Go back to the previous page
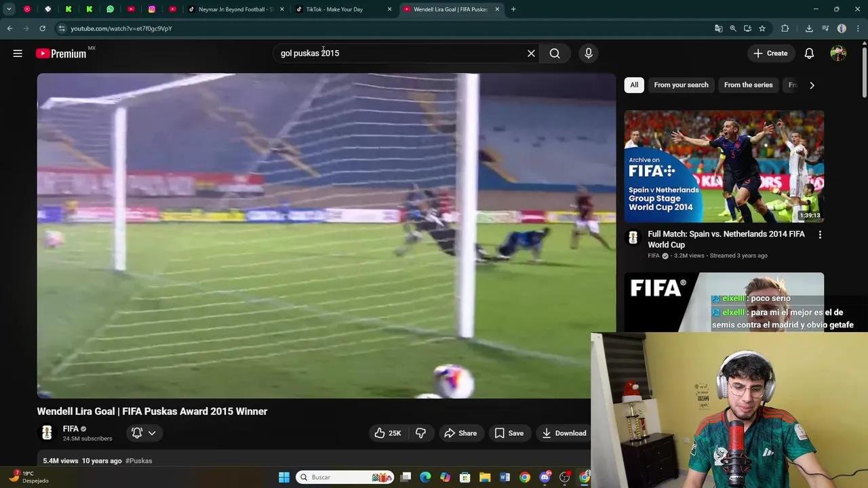This screenshot has width=868, height=488. (9, 28)
